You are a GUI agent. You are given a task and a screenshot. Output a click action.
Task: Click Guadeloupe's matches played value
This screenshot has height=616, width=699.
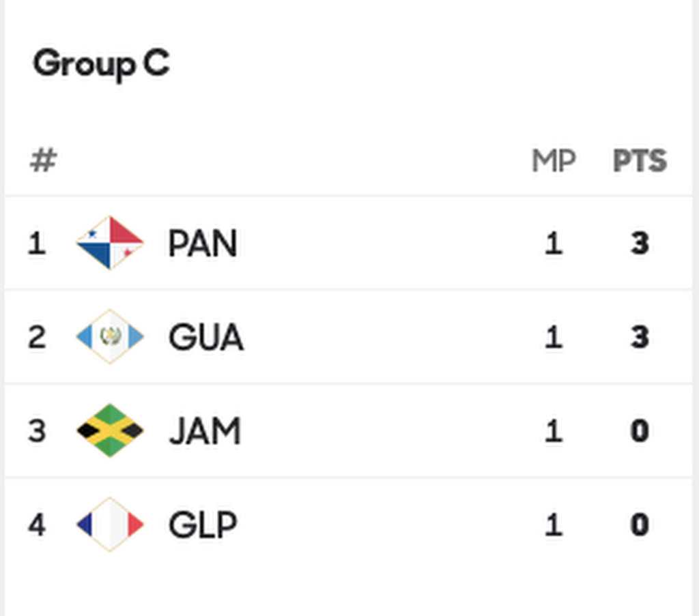tap(554, 525)
